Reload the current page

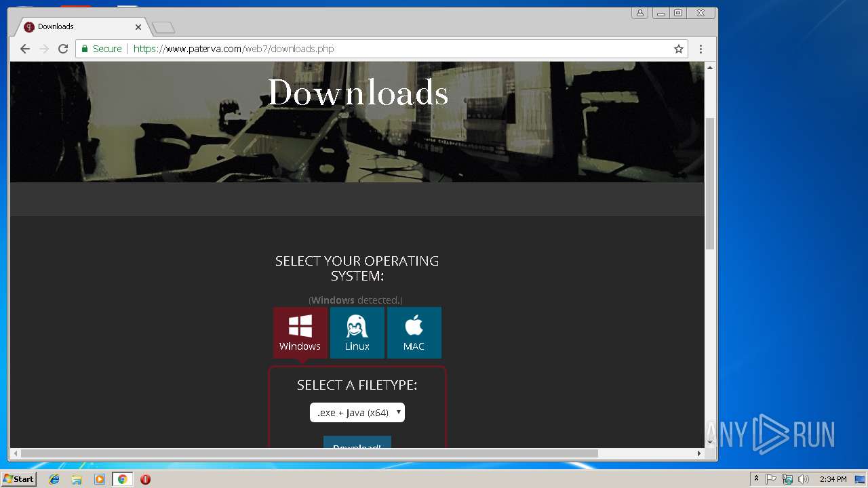coord(63,49)
